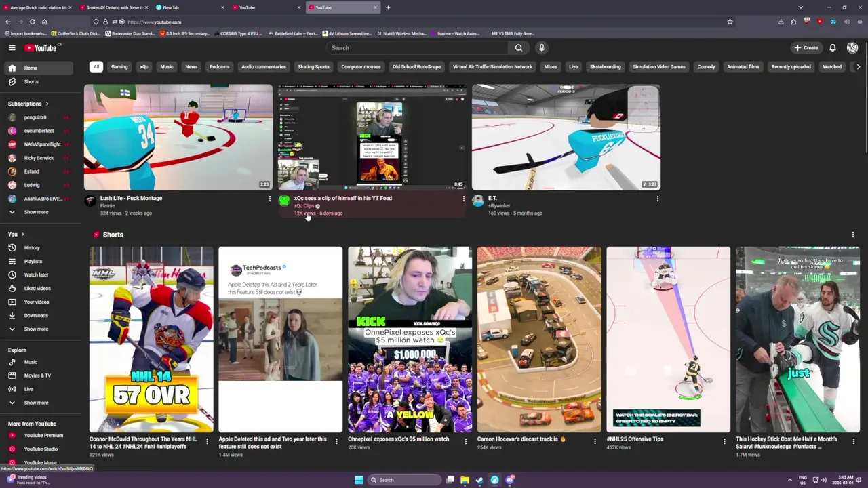Select the xQc filter chip
Screen dimensions: 868x488
point(144,67)
